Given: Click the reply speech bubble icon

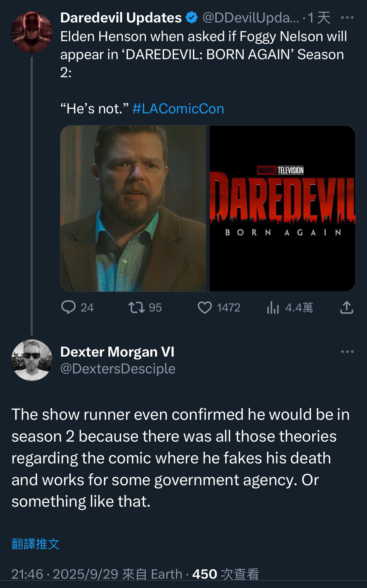Looking at the screenshot, I should (68, 307).
